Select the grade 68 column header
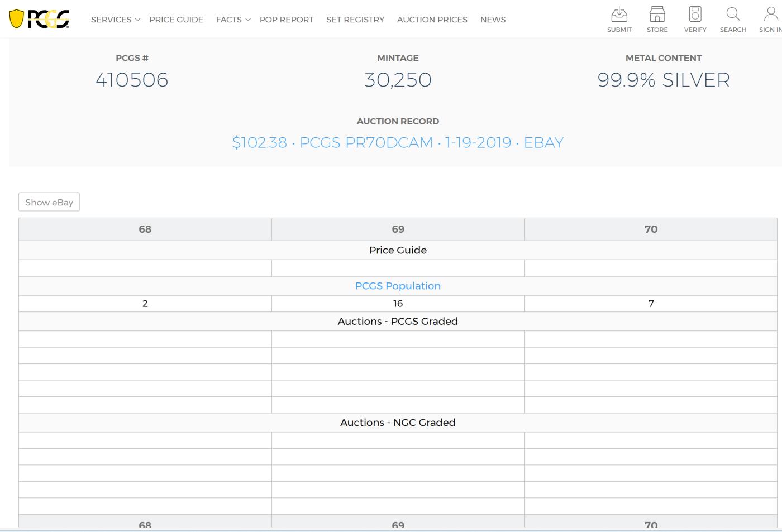The image size is (782, 532). coord(145,229)
